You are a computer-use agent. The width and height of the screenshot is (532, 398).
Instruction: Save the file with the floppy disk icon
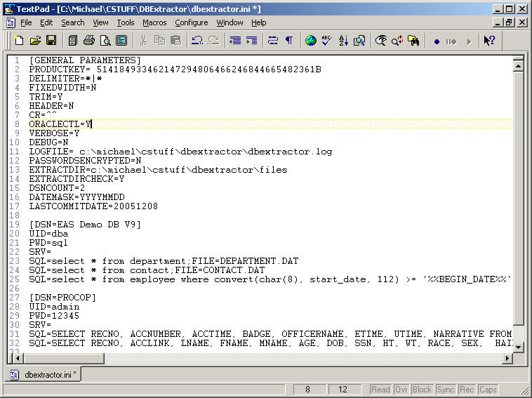[49, 41]
